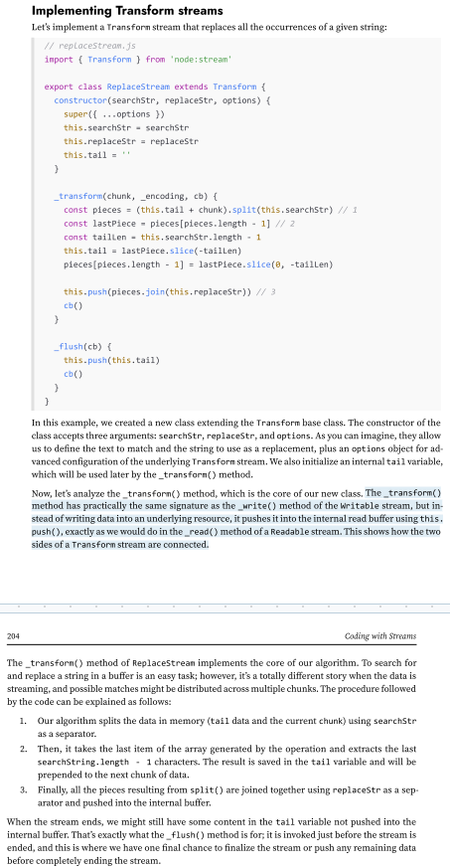Click the line "this.tail = ''"

pos(96,155)
